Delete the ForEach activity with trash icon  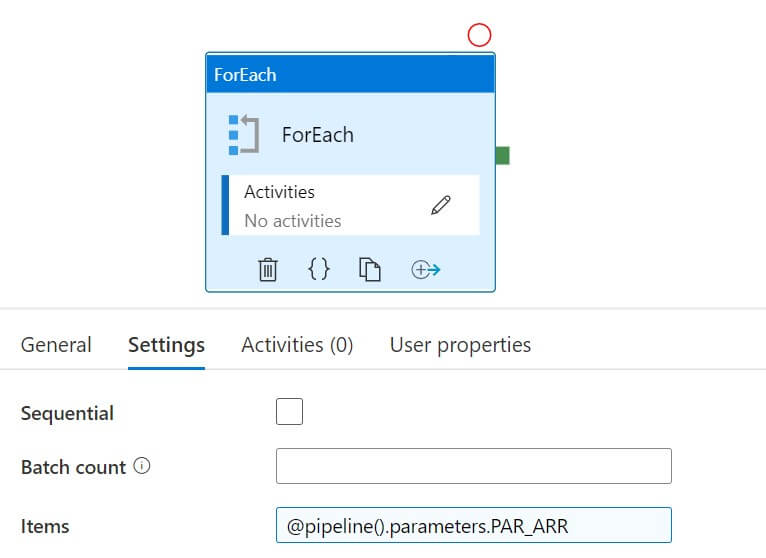[x=268, y=270]
